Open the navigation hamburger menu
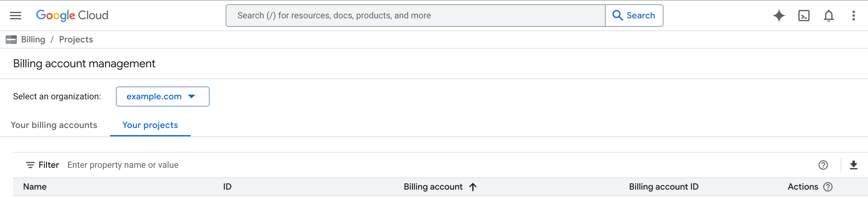The image size is (868, 198). [16, 15]
